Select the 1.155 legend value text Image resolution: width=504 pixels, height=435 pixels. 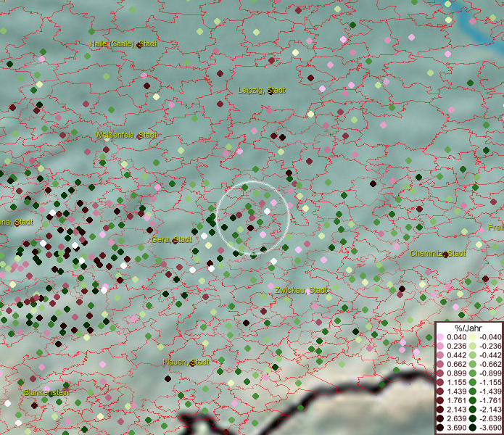tap(456, 383)
